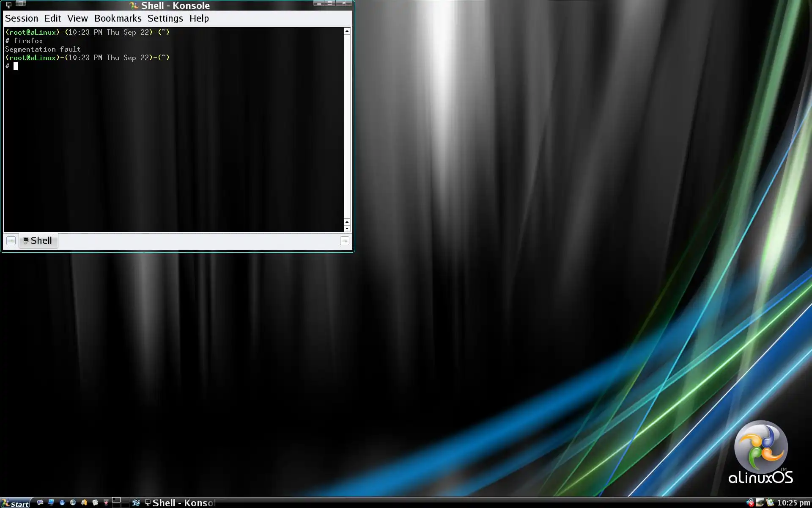This screenshot has width=812, height=508.
Task: Open the Settings menu in Konsole
Action: [x=165, y=18]
